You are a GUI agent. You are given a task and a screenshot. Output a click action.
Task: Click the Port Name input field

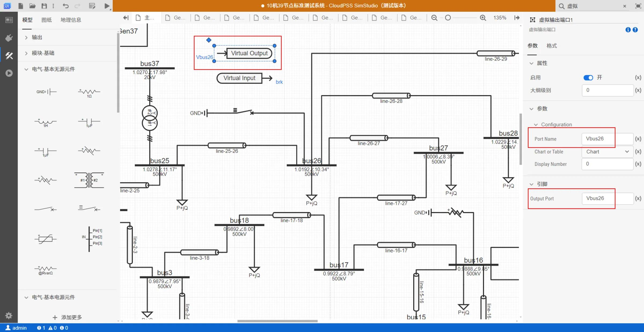(607, 139)
